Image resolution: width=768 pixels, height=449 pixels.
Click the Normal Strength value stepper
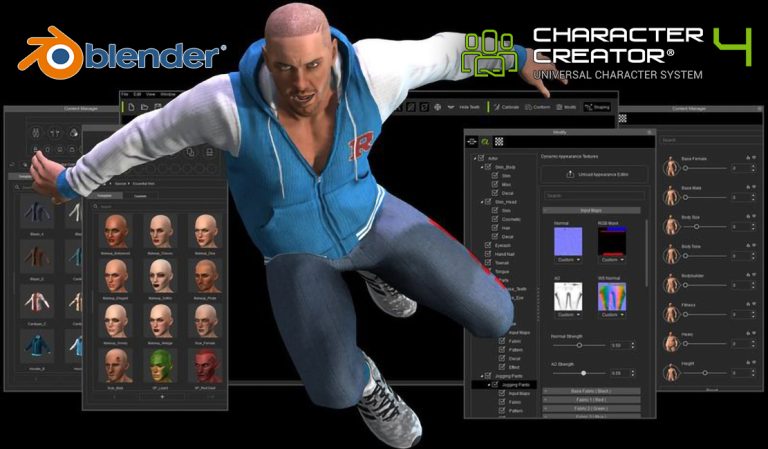[633, 345]
